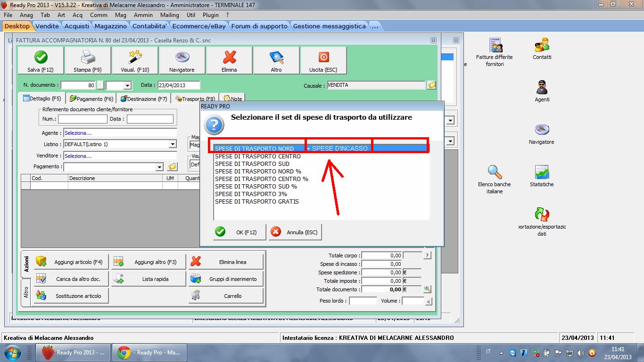Select SPESE DI TRASPORTO NORD % row
This screenshot has height=362, width=644.
tap(322, 171)
